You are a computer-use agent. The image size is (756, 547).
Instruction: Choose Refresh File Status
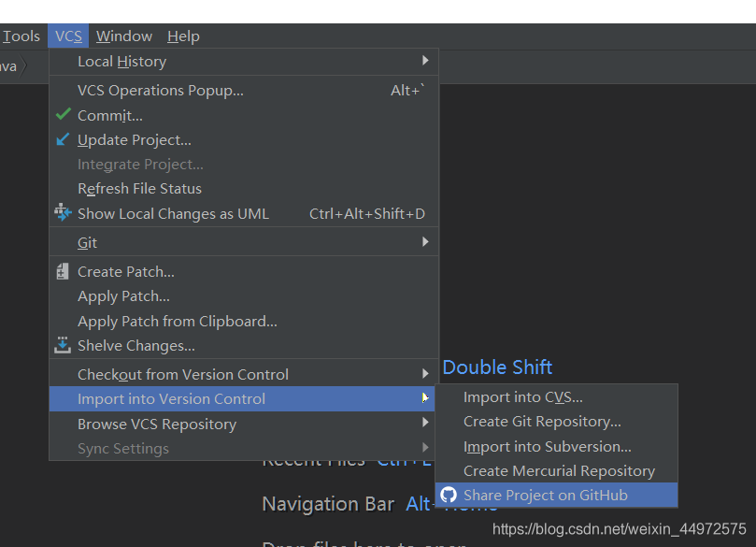[244, 189]
